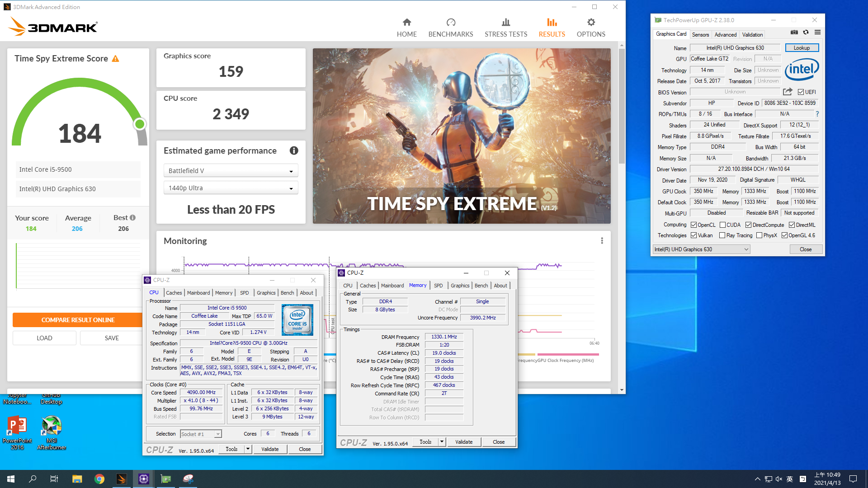Show hidden system tray icons
The width and height of the screenshot is (868, 488).
click(757, 479)
